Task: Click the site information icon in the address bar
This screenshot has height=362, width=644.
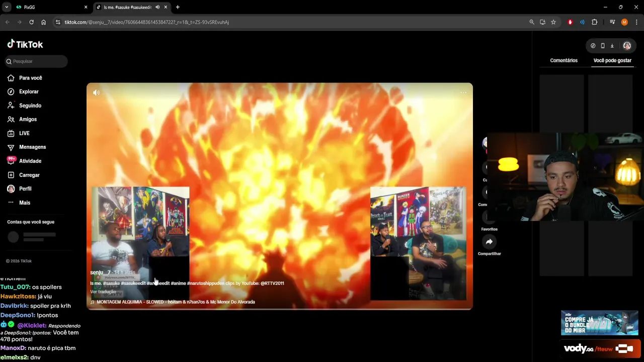Action: coord(58,22)
